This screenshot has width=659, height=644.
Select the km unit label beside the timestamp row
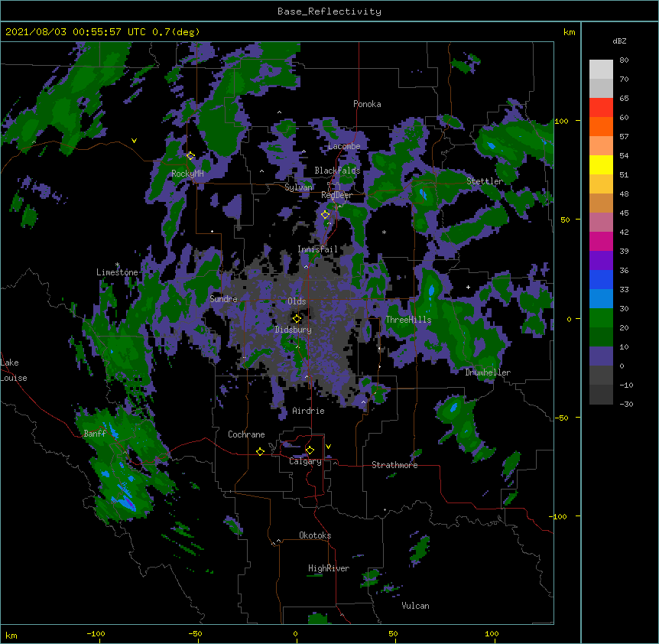coord(569,32)
